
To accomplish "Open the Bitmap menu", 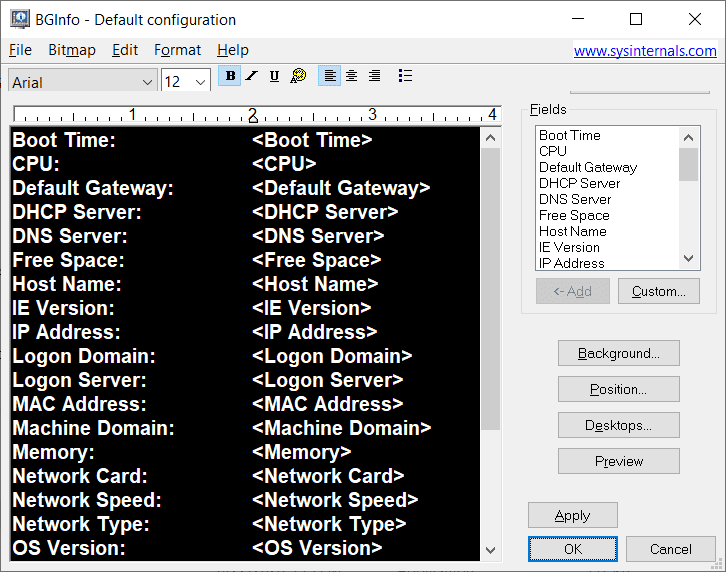I will (72, 50).
